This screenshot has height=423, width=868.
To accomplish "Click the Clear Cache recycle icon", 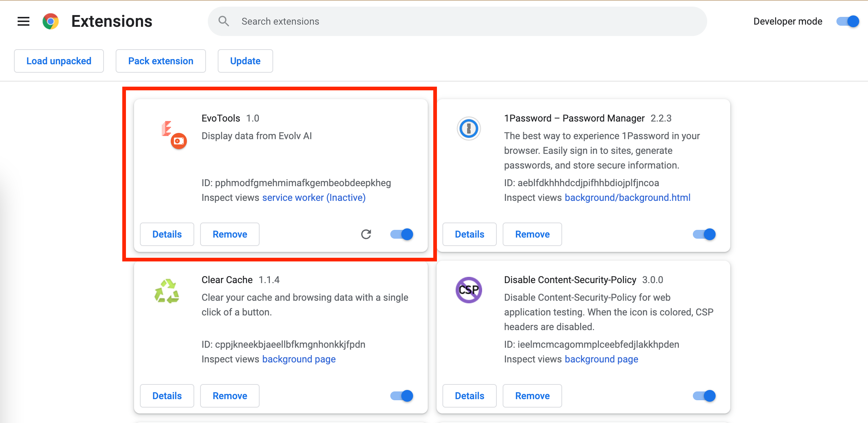I will 167,291.
